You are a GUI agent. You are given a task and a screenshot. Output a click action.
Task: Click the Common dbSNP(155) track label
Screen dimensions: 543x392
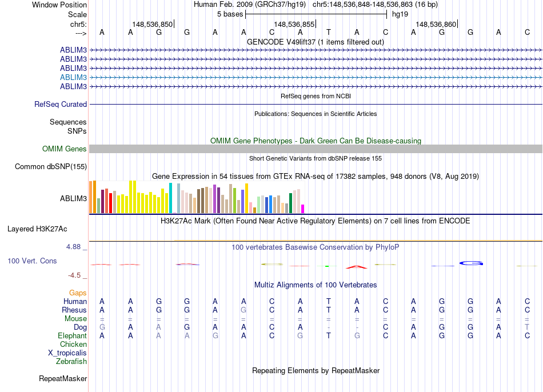point(50,166)
